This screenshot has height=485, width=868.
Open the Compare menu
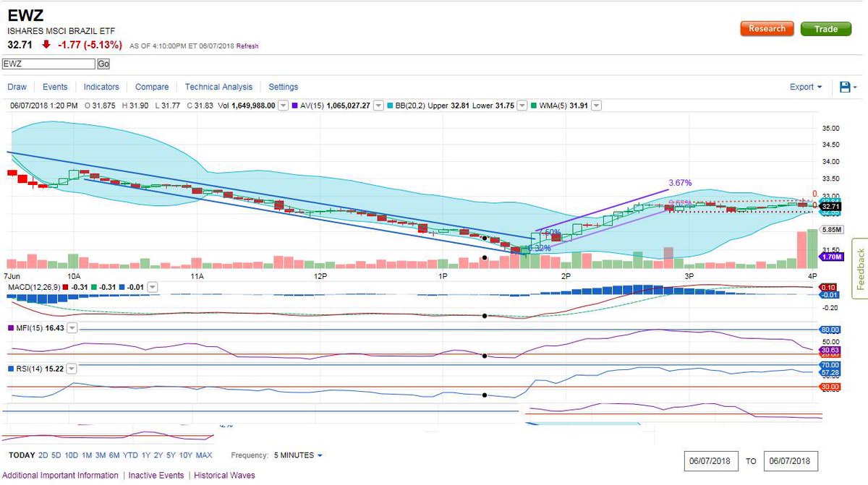pyautogui.click(x=152, y=87)
